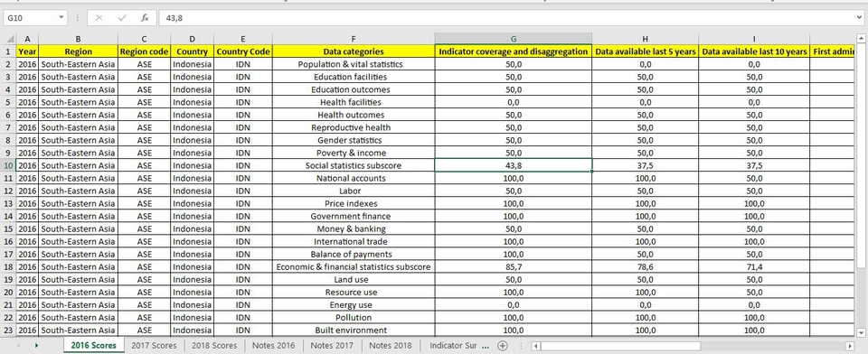Click the 'Poverty & income' cell
Image resolution: width=868 pixels, height=354 pixels.
pyautogui.click(x=354, y=153)
